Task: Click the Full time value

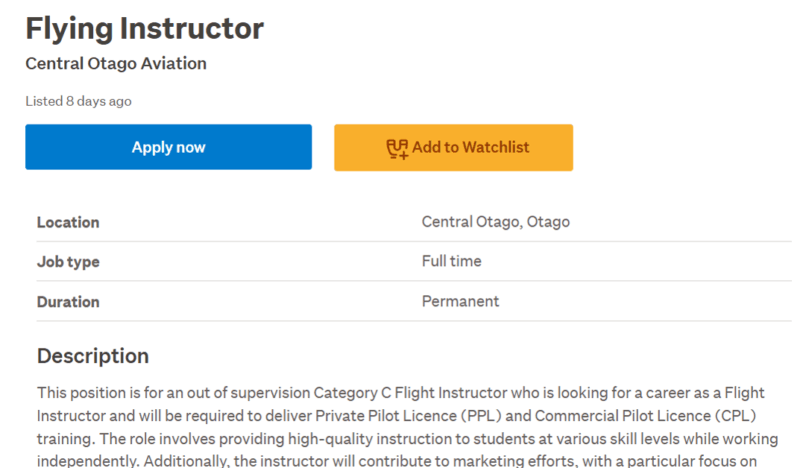Action: (452, 261)
